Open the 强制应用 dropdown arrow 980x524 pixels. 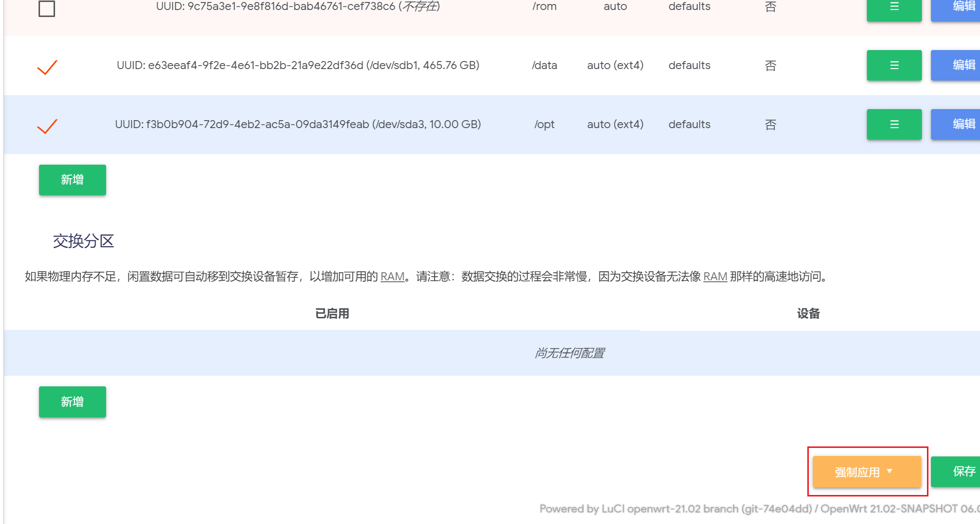[x=889, y=471]
